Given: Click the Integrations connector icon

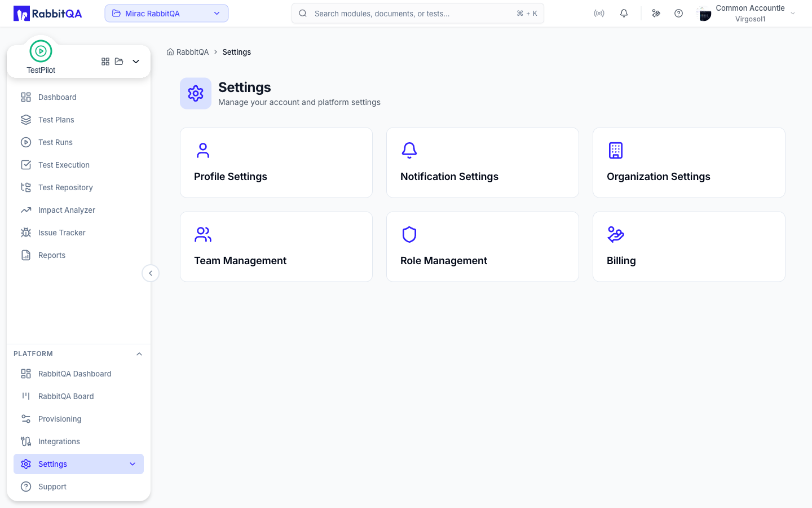Looking at the screenshot, I should (26, 441).
